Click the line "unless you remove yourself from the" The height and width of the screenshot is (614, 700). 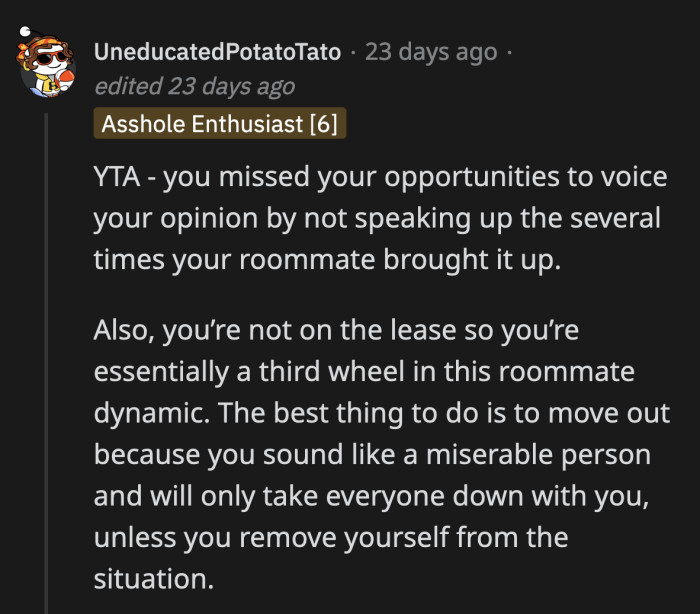click(x=331, y=537)
